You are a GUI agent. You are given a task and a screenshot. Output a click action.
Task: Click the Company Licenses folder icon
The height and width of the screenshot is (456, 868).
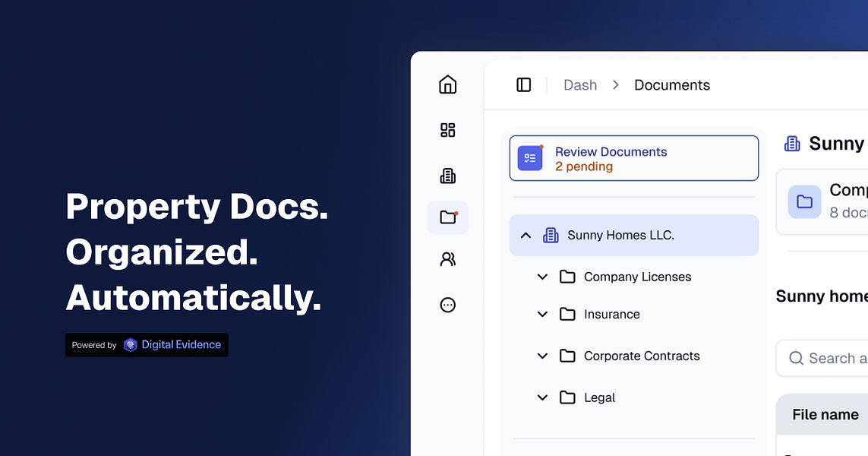[x=567, y=277]
